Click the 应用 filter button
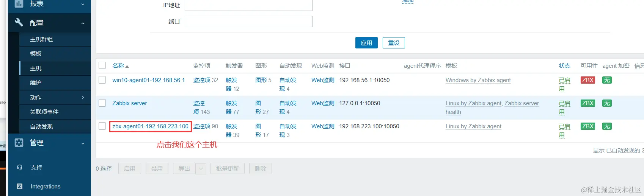The width and height of the screenshot is (644, 196). [366, 43]
